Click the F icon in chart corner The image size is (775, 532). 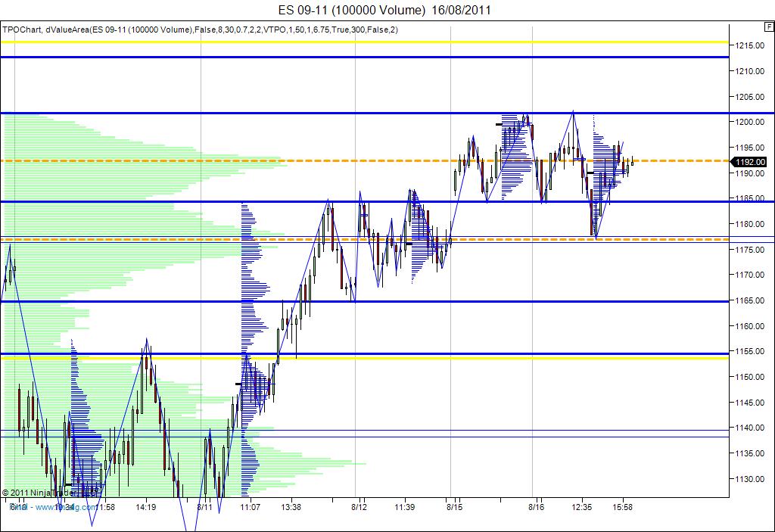coord(770,26)
